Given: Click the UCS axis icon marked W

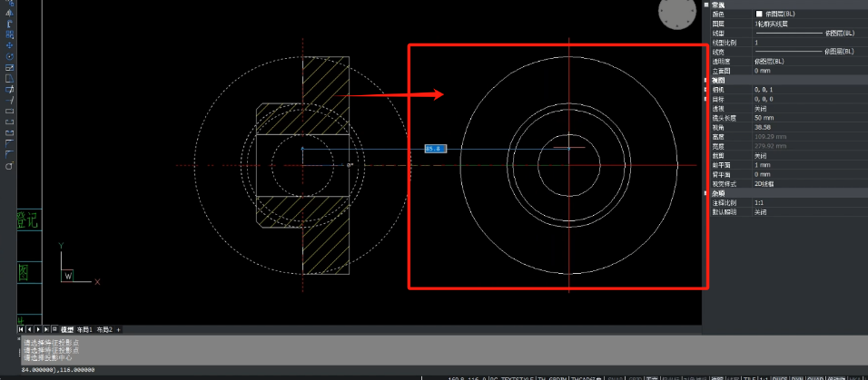Looking at the screenshot, I should click(67, 275).
